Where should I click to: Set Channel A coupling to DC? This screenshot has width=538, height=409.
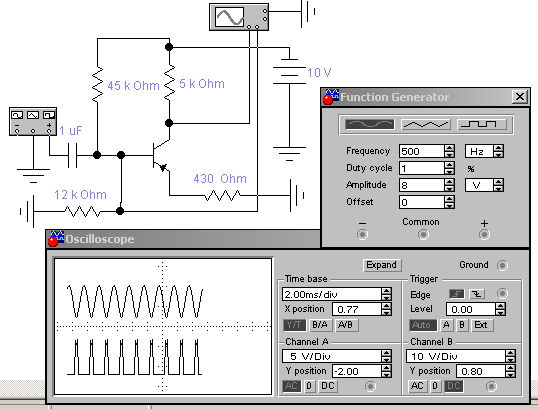pos(327,386)
